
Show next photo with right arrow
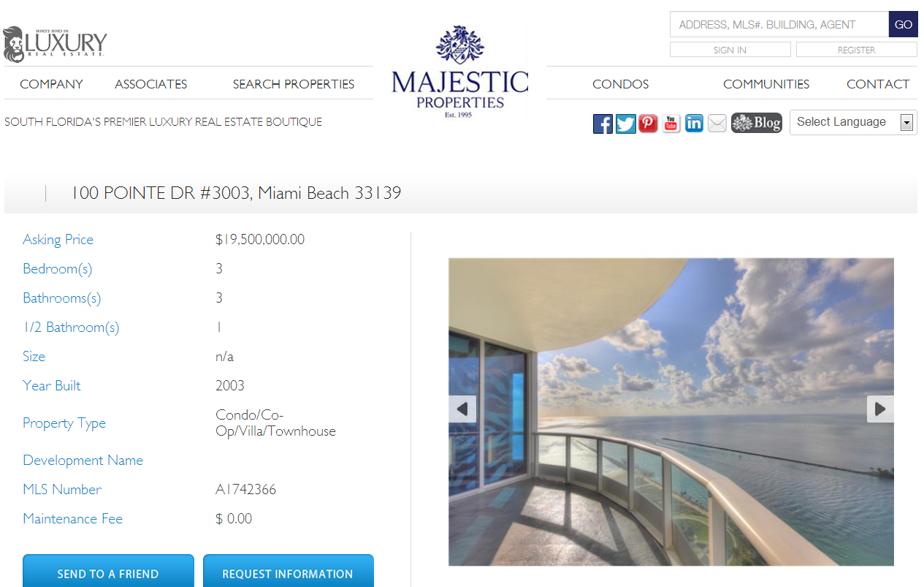pyautogui.click(x=880, y=409)
